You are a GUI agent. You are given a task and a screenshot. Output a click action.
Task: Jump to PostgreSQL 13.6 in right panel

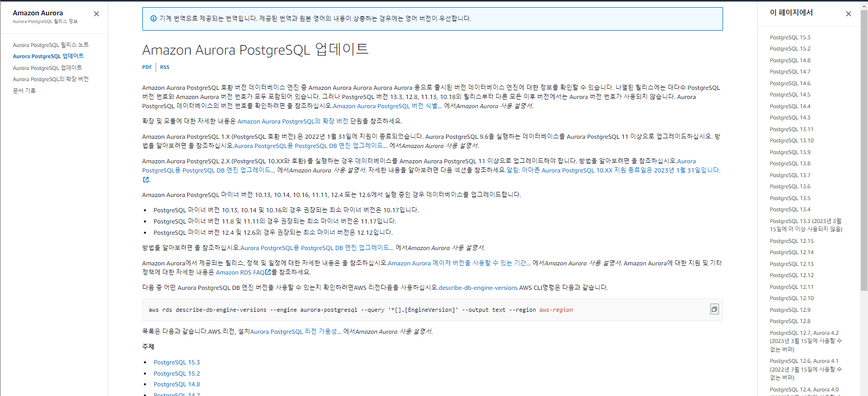[790, 186]
